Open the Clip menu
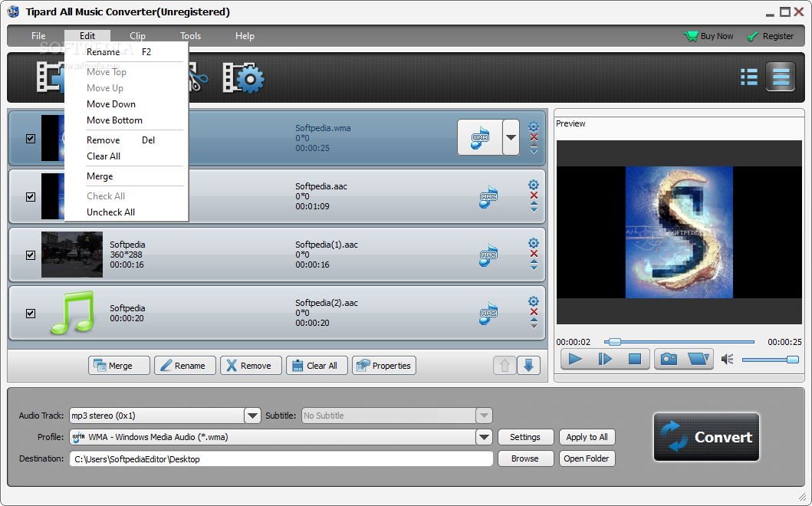The width and height of the screenshot is (812, 506). point(137,36)
